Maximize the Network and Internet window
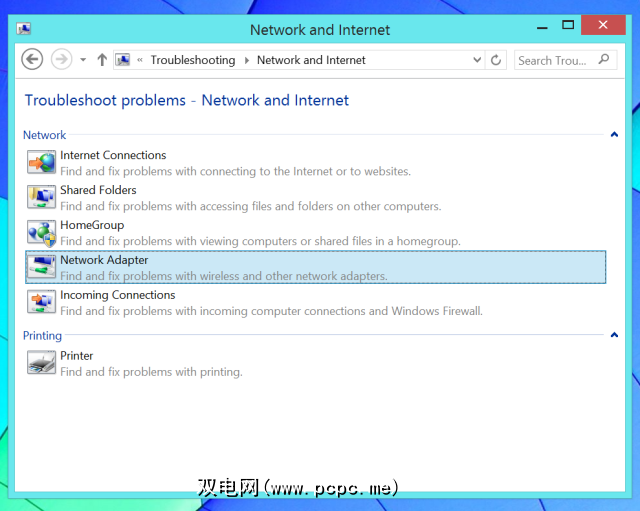640x511 pixels. point(568,25)
